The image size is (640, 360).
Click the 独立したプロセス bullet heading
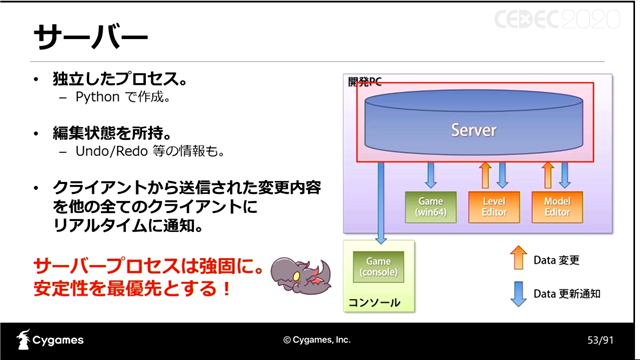coord(120,78)
